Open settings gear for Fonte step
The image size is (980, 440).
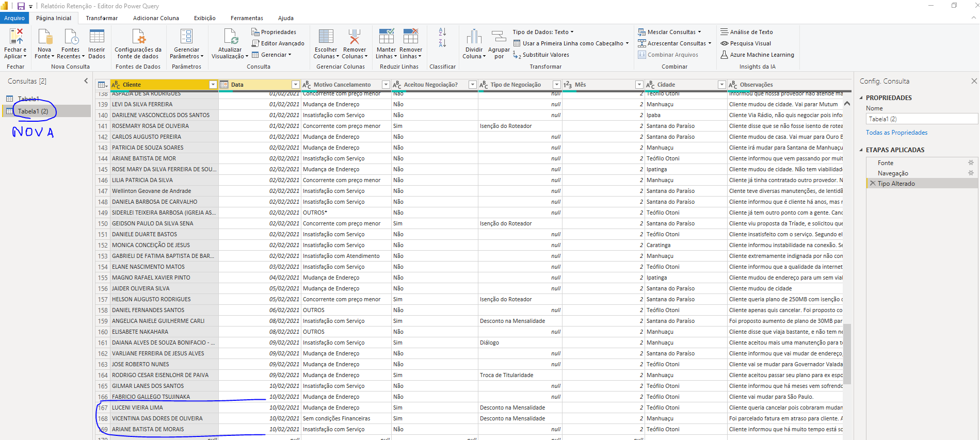coord(971,162)
